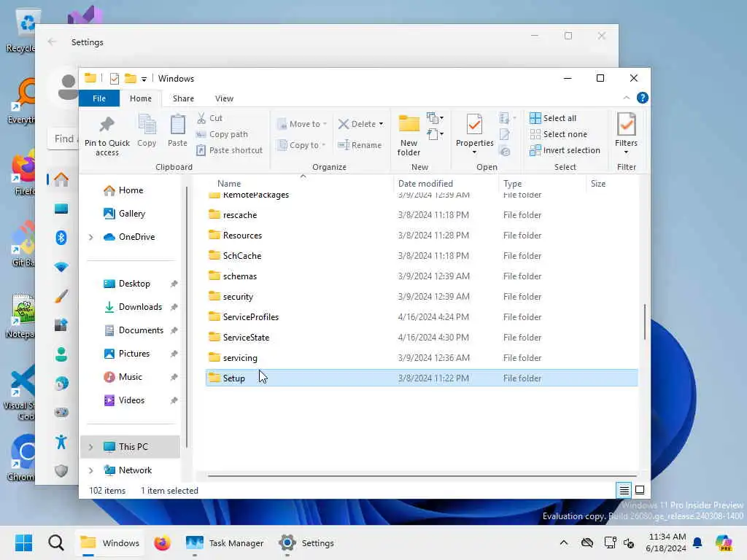Open the File ribbon tab
Image resolution: width=747 pixels, height=560 pixels.
pos(99,98)
